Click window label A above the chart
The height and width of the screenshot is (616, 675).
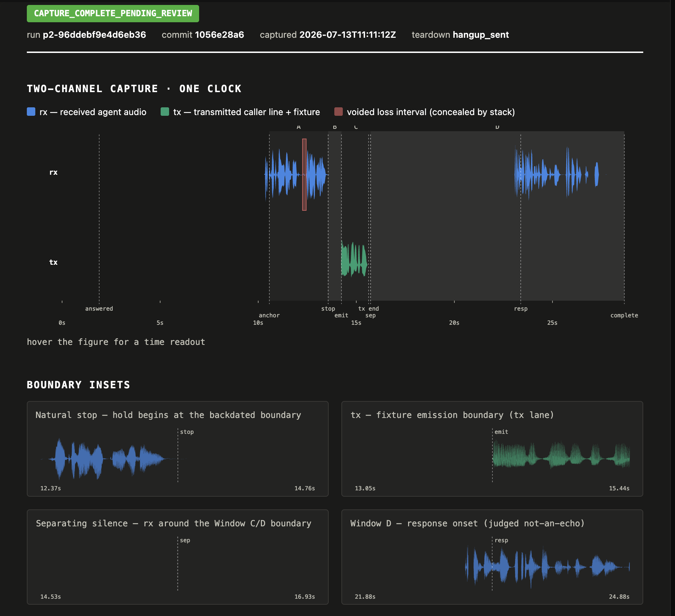[299, 127]
